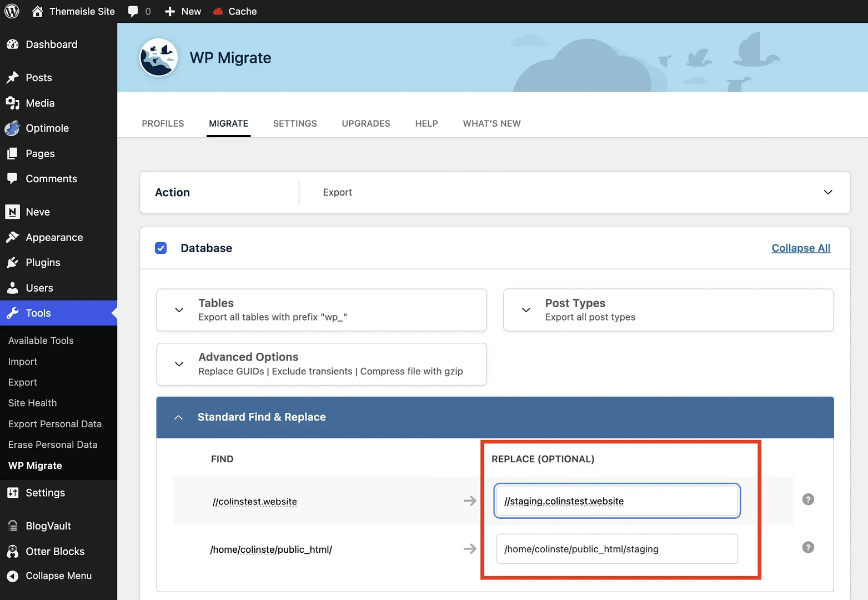Click the //colinstest.website find value
Viewport: 868px width, 600px height.
coord(254,501)
